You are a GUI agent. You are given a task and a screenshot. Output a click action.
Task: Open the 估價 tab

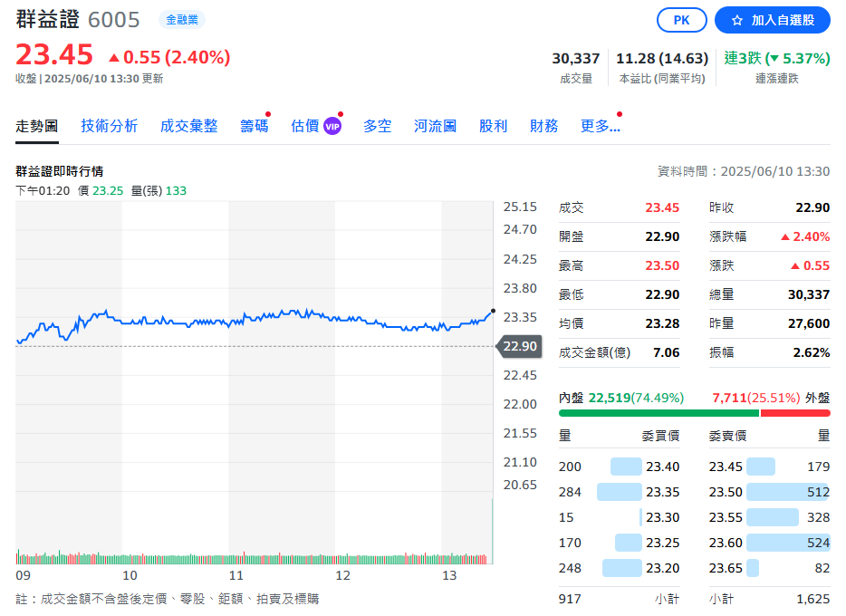point(305,126)
